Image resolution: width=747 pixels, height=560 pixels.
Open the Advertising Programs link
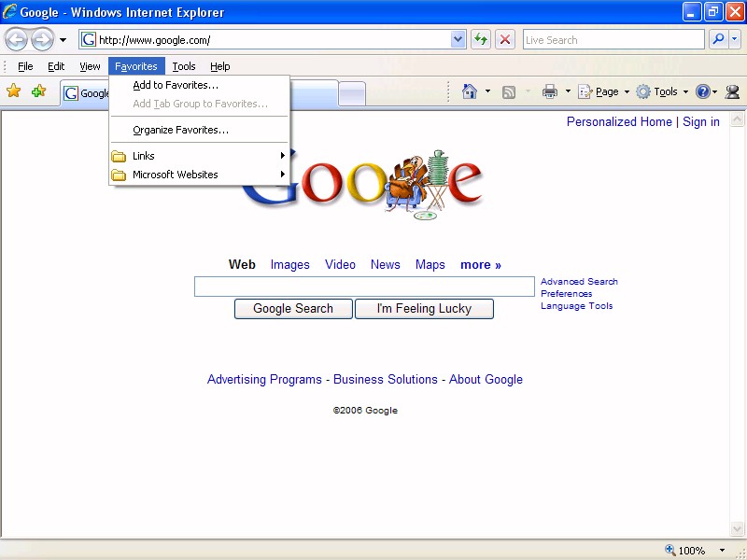click(264, 380)
